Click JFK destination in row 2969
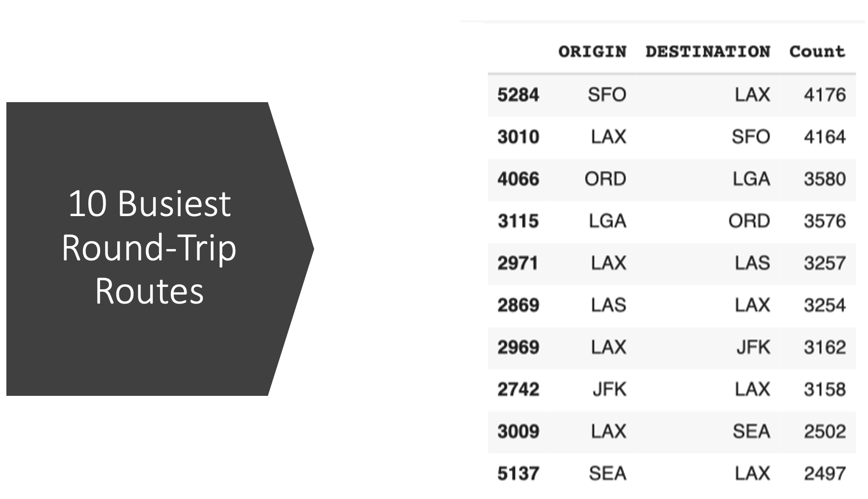This screenshot has width=868, height=499. click(x=753, y=348)
